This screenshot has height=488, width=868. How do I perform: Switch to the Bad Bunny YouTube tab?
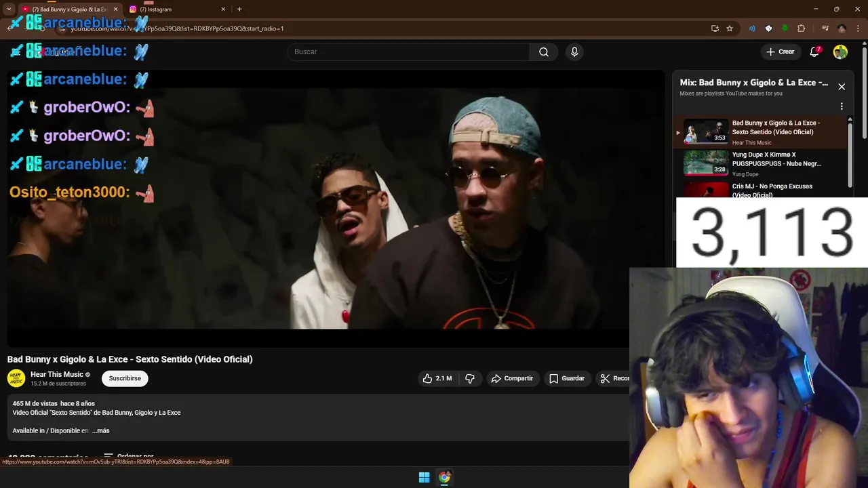click(x=68, y=9)
